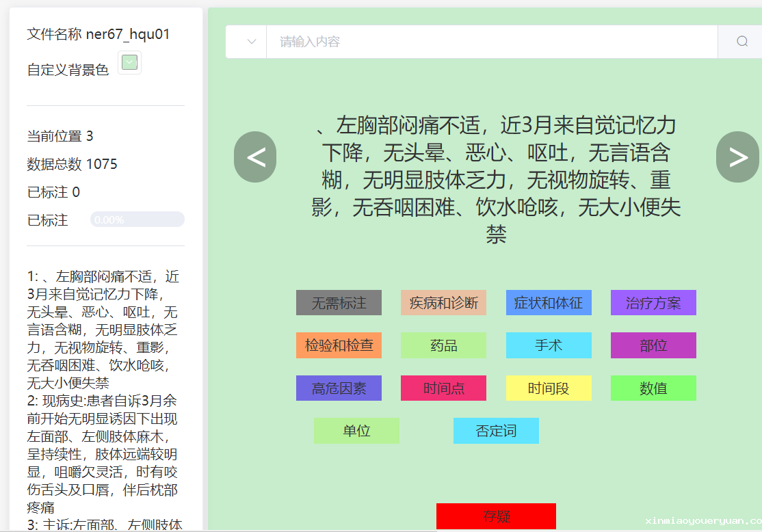Screen dimensions: 762x532
Task: Click the annotation progress bar 0.00%
Action: 137,220
